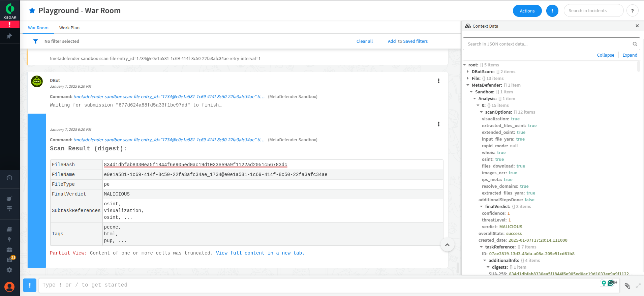Collapse the MetaDefender node
This screenshot has width=644, height=296.
(x=468, y=85)
